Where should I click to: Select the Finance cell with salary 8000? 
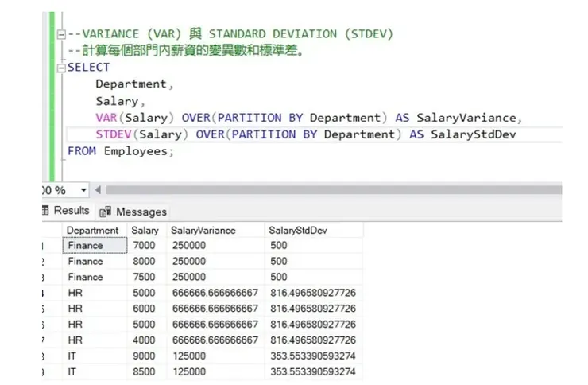[x=95, y=261]
